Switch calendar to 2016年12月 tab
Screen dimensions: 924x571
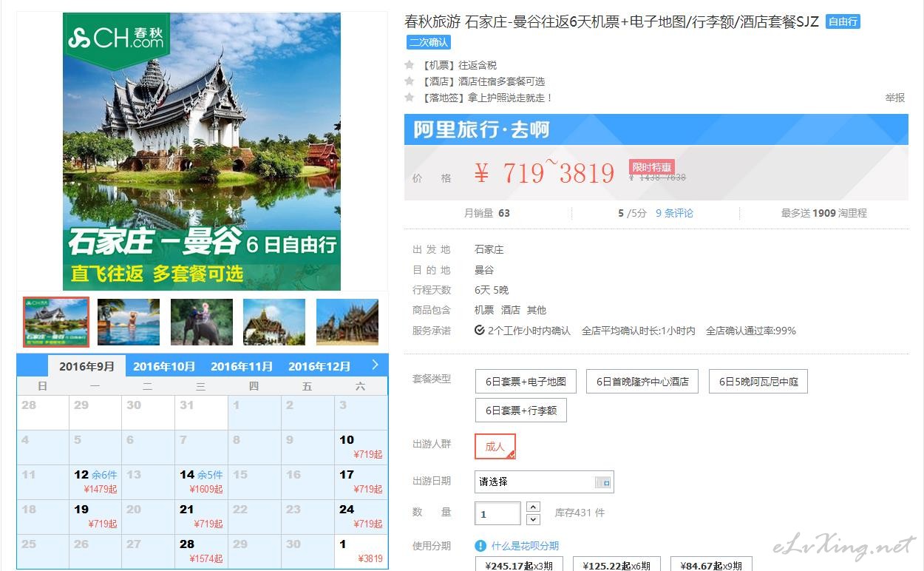tap(319, 366)
